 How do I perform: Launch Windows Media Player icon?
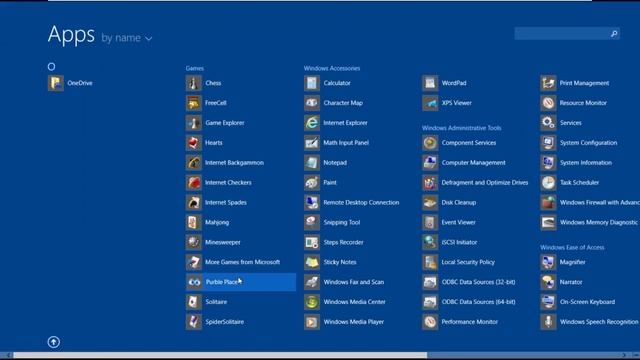(312, 322)
